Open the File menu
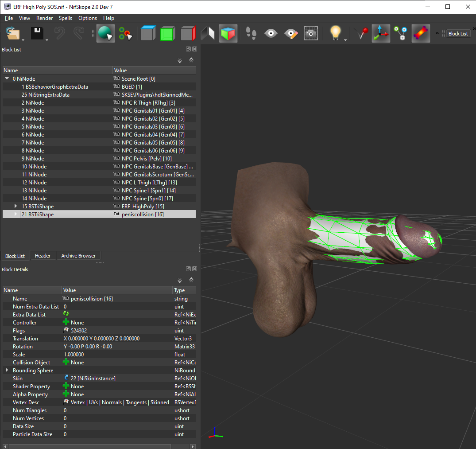 point(9,18)
